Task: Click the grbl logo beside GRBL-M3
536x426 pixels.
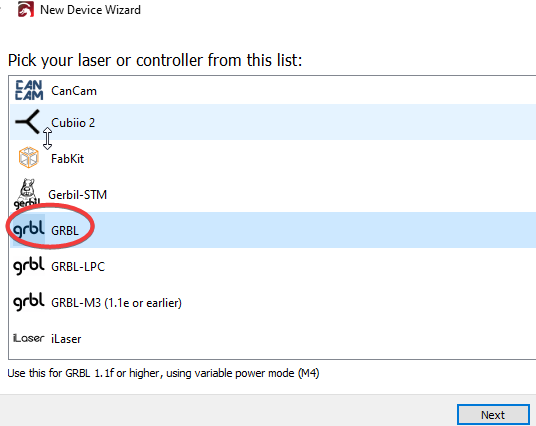Action: pos(29,302)
